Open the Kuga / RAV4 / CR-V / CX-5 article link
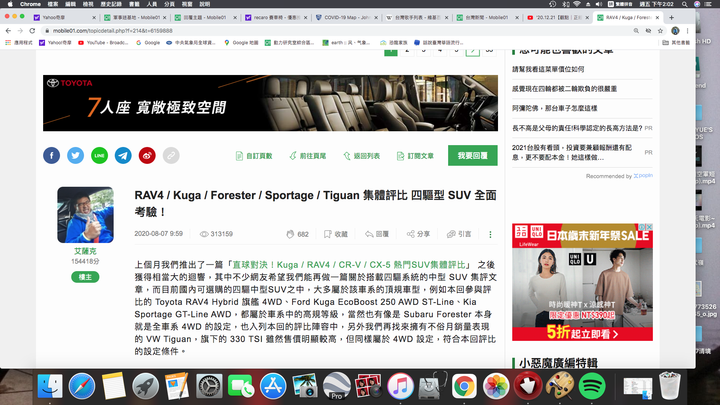Image resolution: width=720 pixels, height=405 pixels. click(349, 265)
